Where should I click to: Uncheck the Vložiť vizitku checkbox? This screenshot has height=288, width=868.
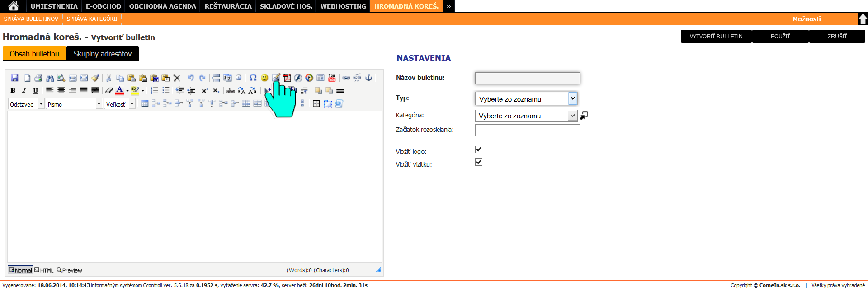click(479, 162)
